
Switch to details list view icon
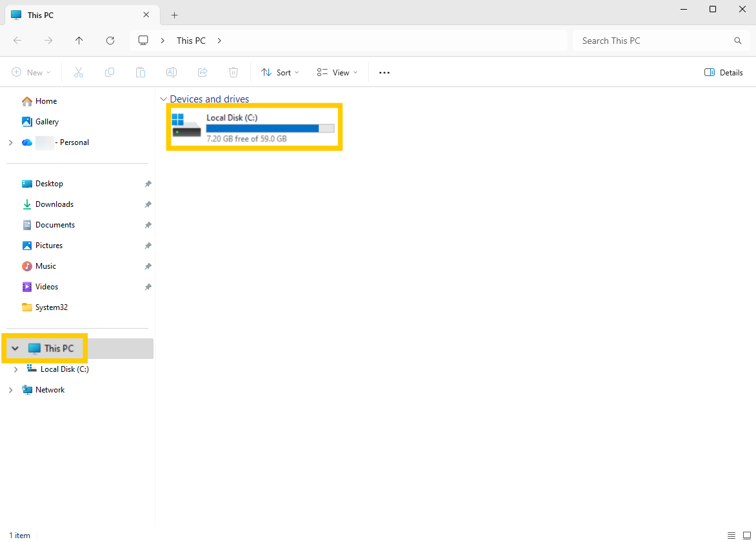(x=731, y=536)
